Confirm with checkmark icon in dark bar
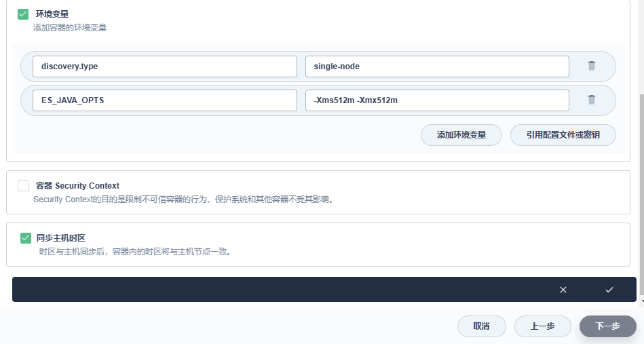The height and width of the screenshot is (344, 644). (609, 290)
